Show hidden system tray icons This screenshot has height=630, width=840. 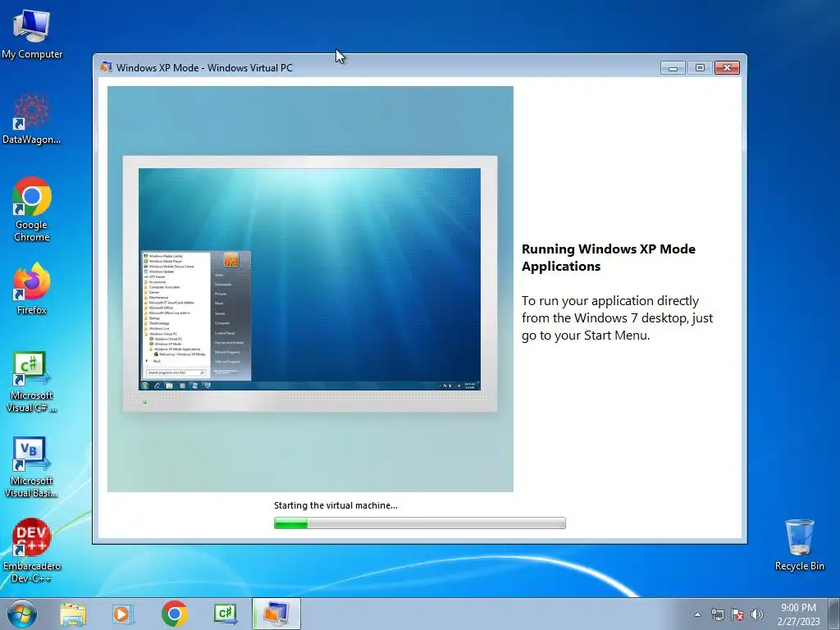click(x=697, y=614)
